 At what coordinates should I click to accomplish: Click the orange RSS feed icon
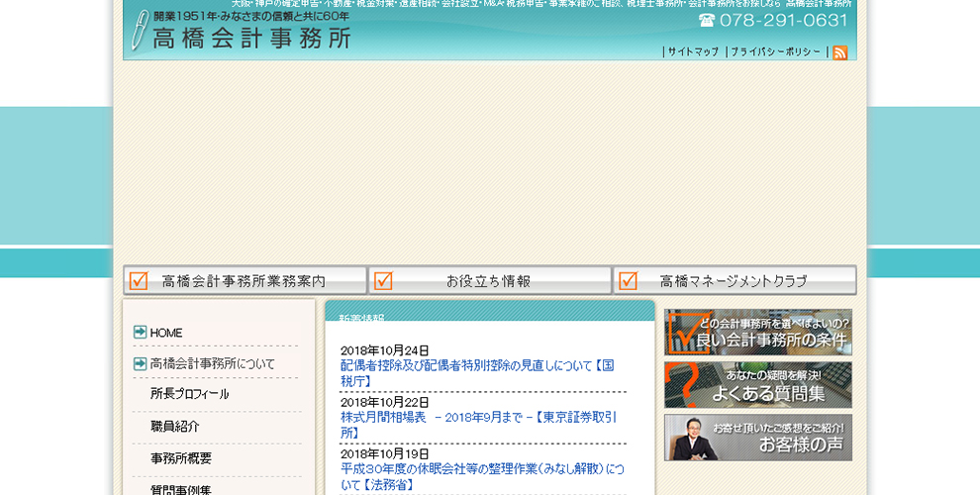840,52
